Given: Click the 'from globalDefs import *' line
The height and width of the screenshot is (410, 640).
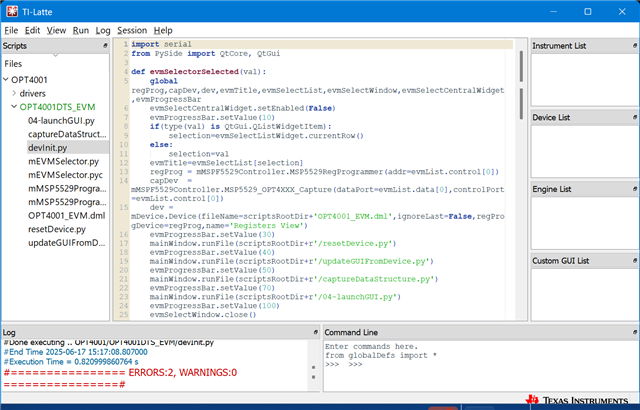Looking at the screenshot, I should click(381, 355).
